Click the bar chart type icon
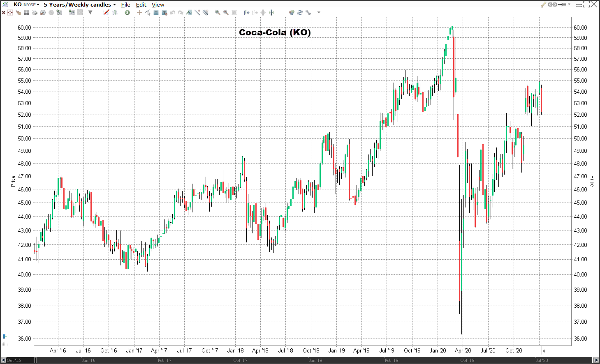The width and height of the screenshot is (600, 364). [x=115, y=12]
